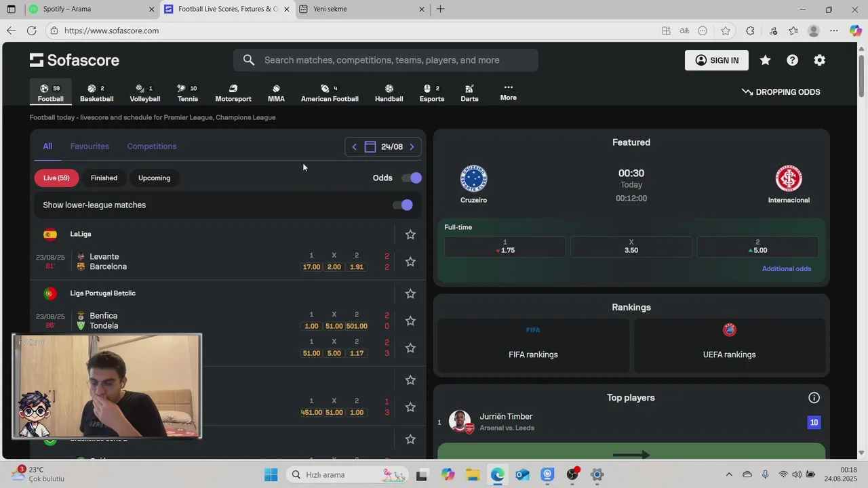Open the Basketball sport category
Screen dimensions: 868x488
(x=96, y=93)
